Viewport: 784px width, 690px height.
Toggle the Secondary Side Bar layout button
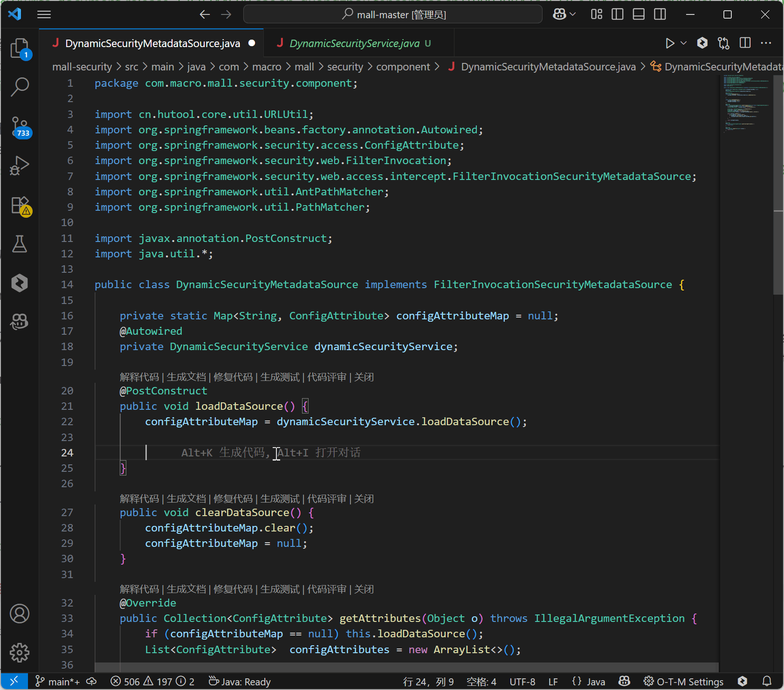tap(660, 14)
